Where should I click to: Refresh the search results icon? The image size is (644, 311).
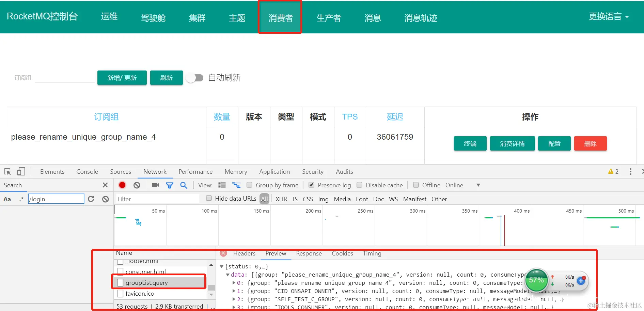pyautogui.click(x=91, y=199)
